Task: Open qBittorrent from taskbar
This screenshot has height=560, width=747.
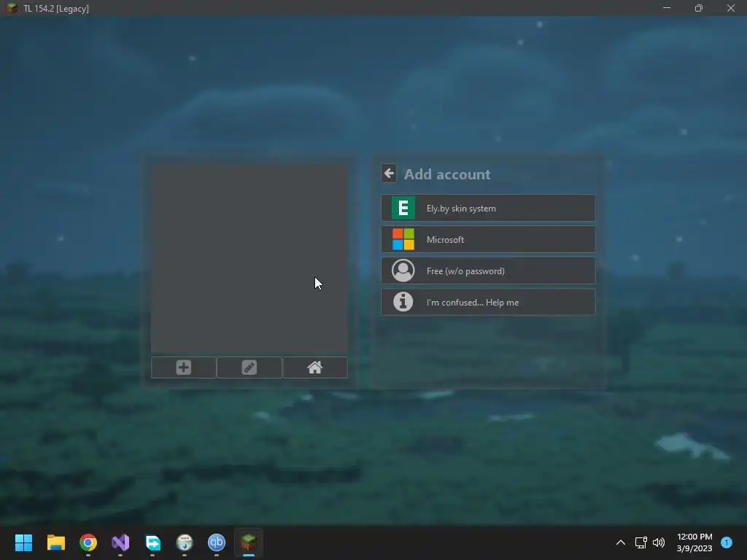Action: (216, 542)
